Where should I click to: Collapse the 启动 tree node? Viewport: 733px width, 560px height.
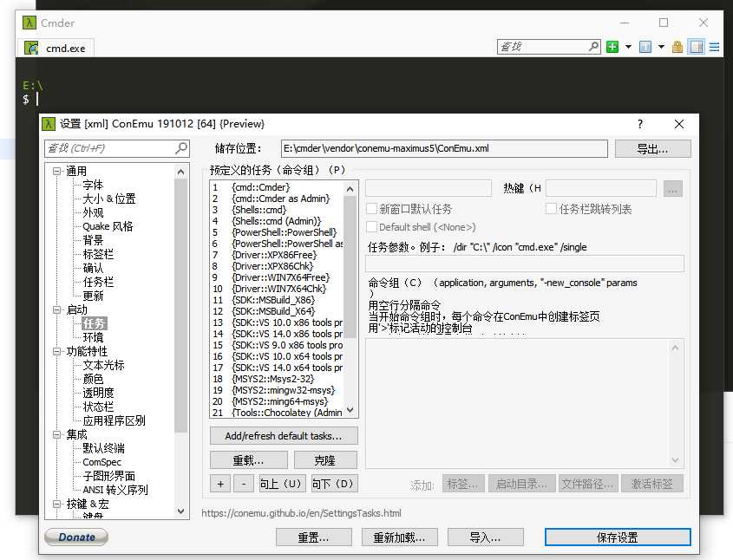(x=56, y=309)
